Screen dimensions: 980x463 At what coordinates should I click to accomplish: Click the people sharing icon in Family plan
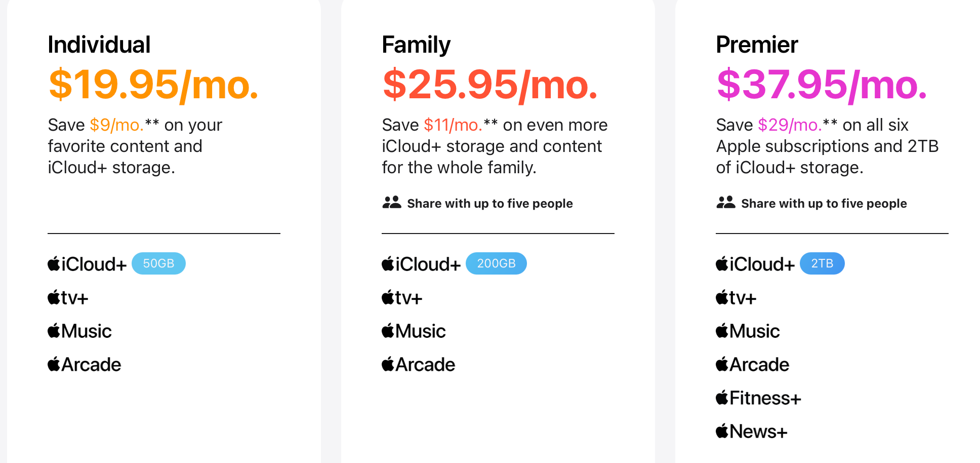click(x=392, y=203)
